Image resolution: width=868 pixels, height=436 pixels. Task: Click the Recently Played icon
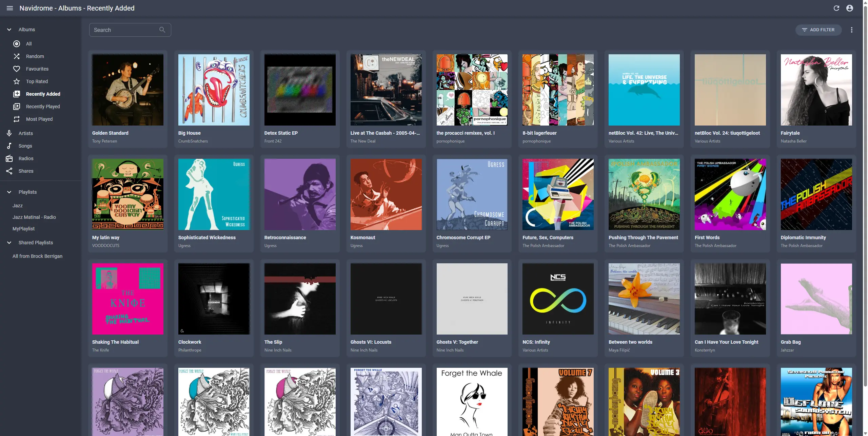pyautogui.click(x=17, y=107)
